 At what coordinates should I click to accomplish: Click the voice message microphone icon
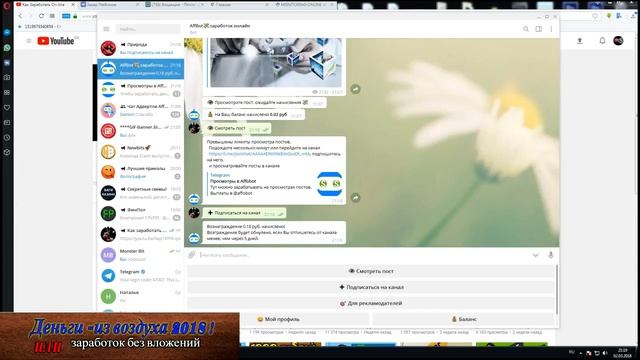pos(551,255)
